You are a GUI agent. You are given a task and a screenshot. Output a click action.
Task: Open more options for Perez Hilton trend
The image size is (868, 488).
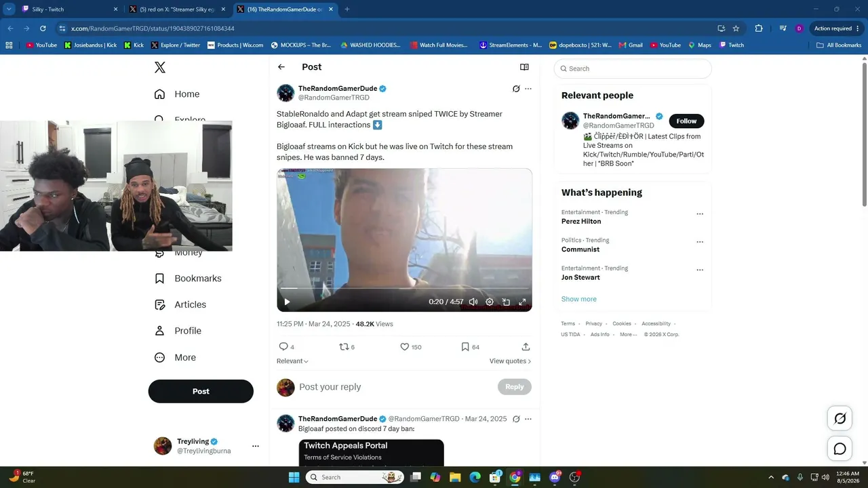(700, 214)
